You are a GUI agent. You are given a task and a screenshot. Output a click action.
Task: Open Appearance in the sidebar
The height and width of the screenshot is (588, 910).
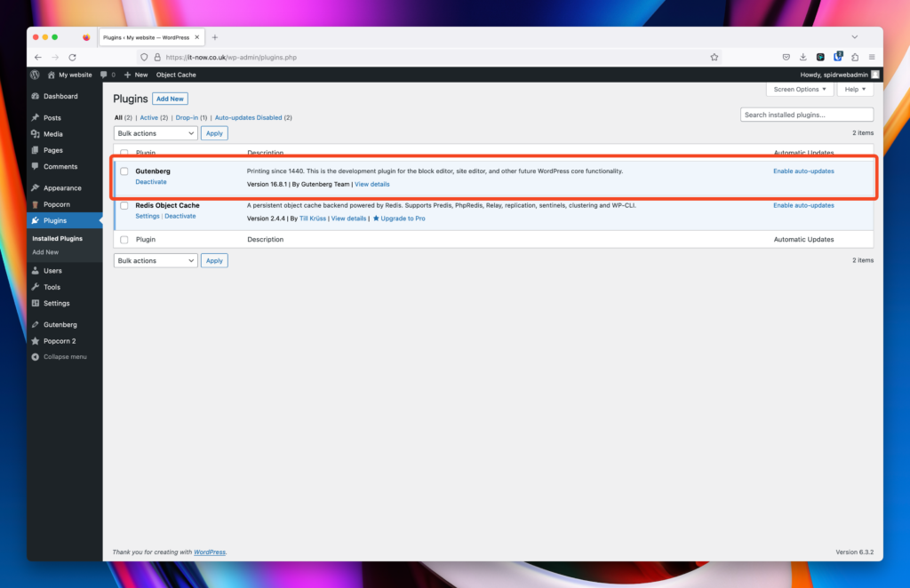(x=64, y=188)
